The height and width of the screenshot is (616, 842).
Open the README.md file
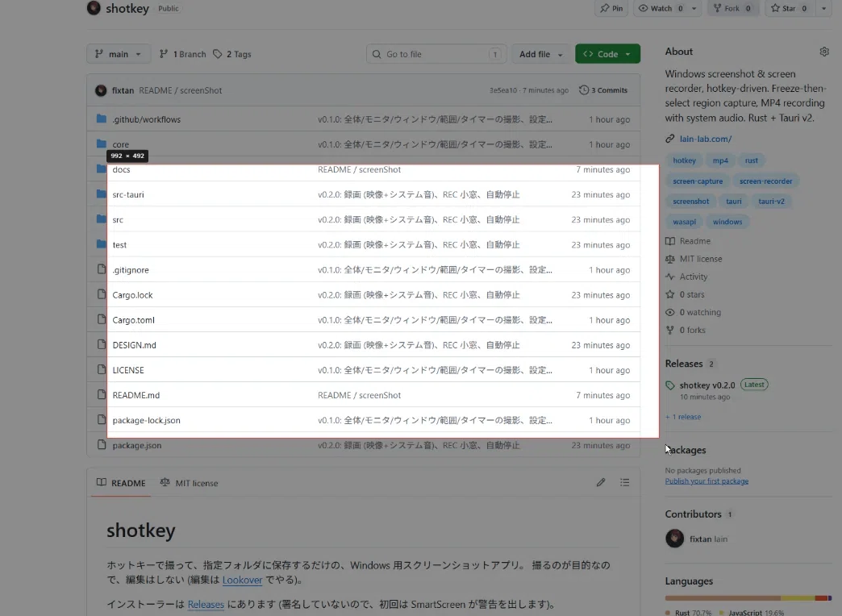click(x=135, y=395)
